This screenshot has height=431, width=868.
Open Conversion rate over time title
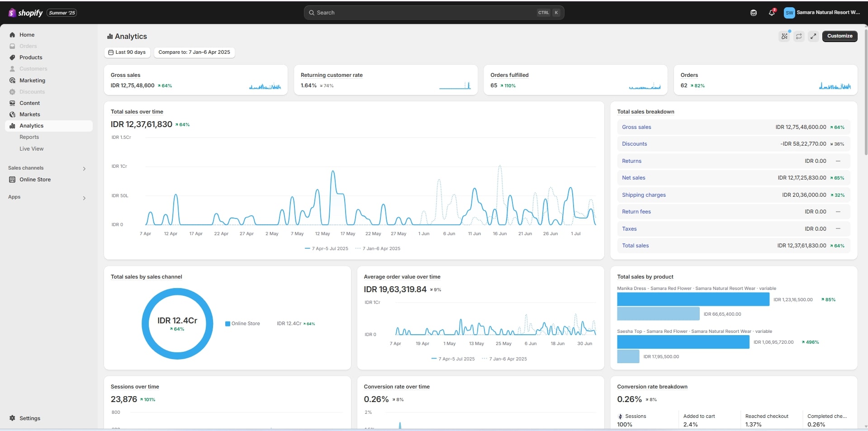(x=397, y=387)
